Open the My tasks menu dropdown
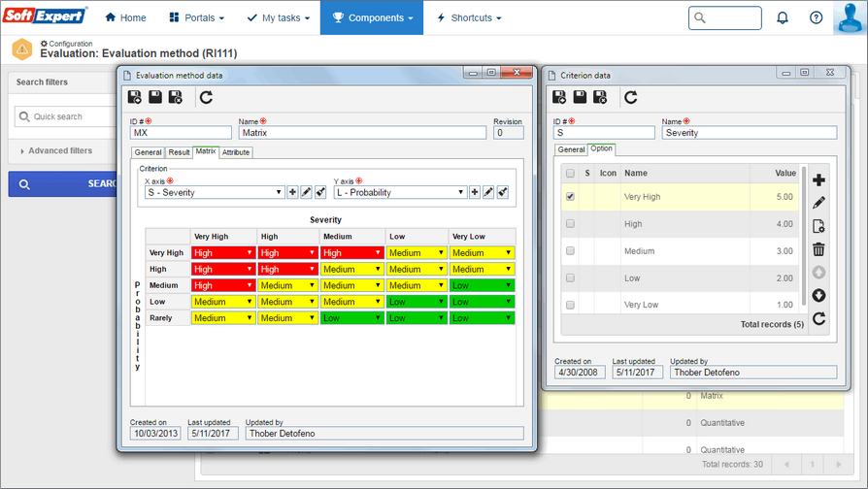The image size is (868, 489). coord(278,17)
